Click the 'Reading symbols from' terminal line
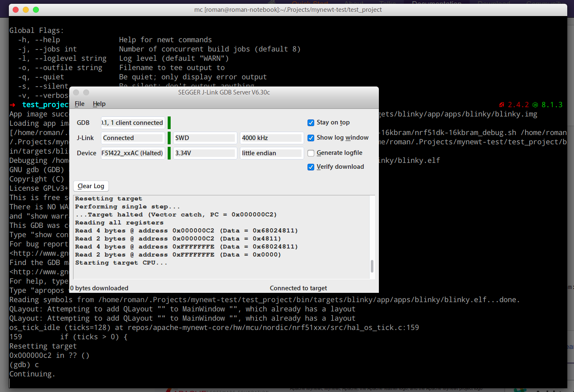 pos(264,300)
